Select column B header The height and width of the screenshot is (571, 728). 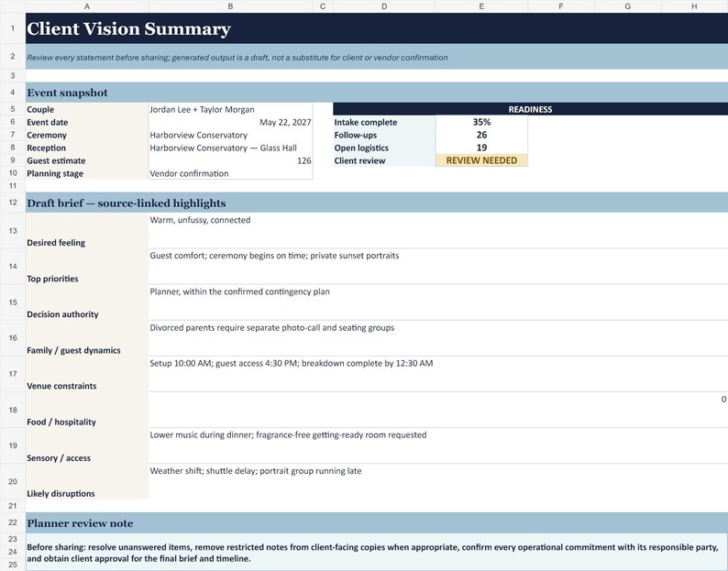point(230,6)
